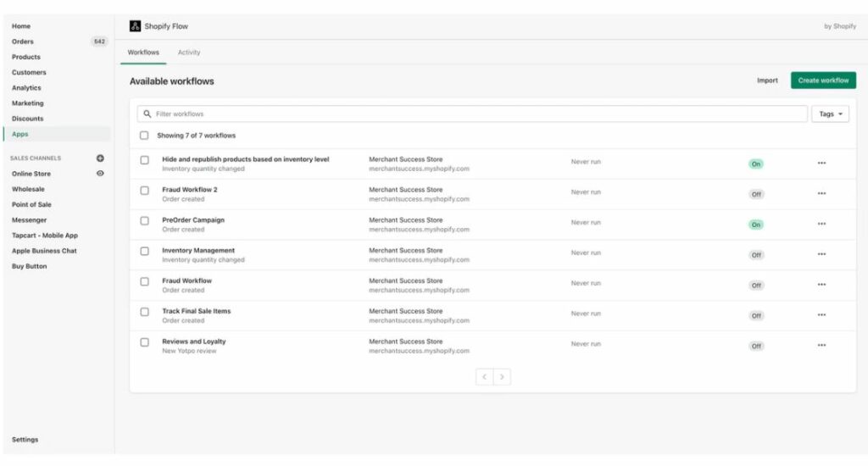The image size is (868, 466).
Task: Click Create workflow button
Action: pyautogui.click(x=823, y=80)
